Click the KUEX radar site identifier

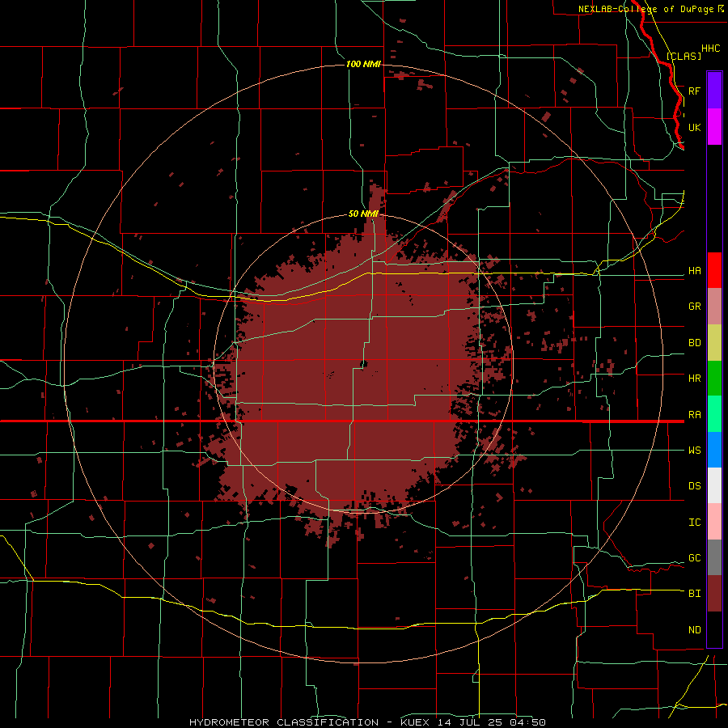(x=415, y=722)
